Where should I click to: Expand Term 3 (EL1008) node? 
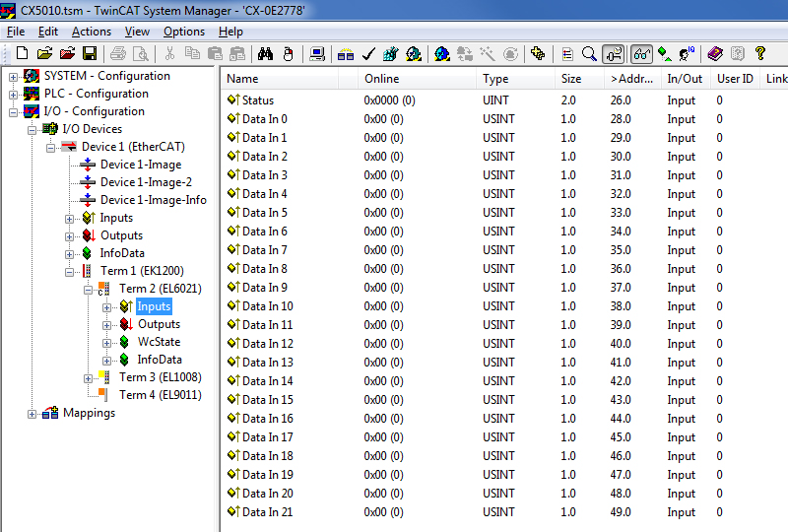point(88,378)
